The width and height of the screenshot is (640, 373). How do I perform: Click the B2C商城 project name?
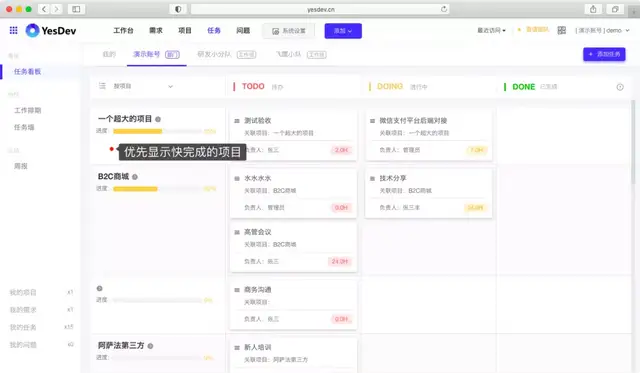click(113, 176)
